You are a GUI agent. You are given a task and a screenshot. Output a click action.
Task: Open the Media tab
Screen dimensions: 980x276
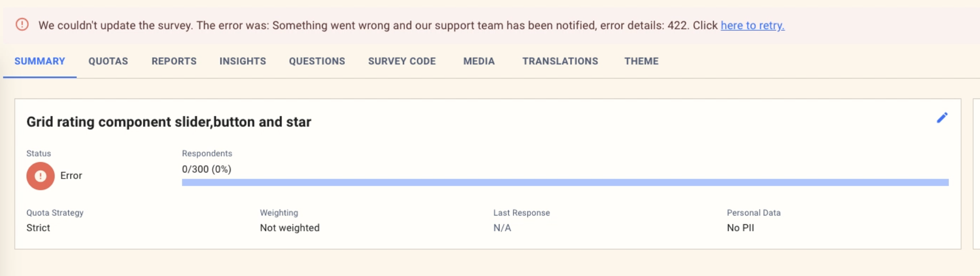(x=479, y=61)
